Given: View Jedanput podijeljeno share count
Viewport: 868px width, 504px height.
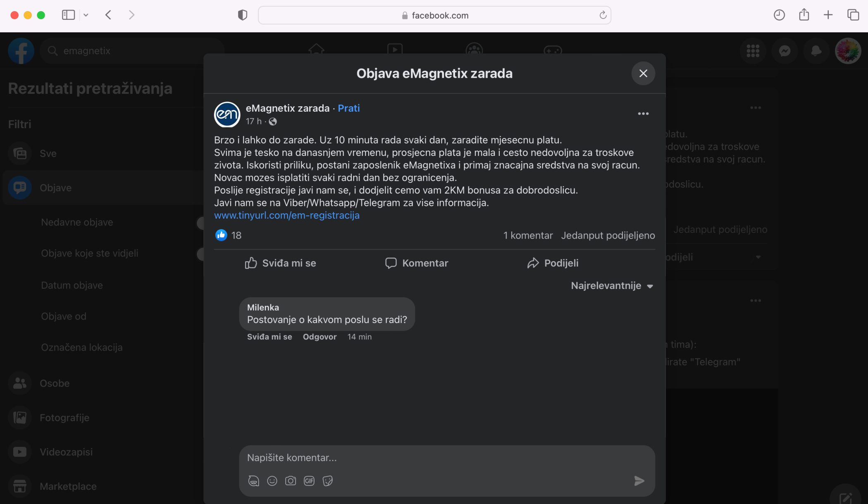Looking at the screenshot, I should pos(608,235).
